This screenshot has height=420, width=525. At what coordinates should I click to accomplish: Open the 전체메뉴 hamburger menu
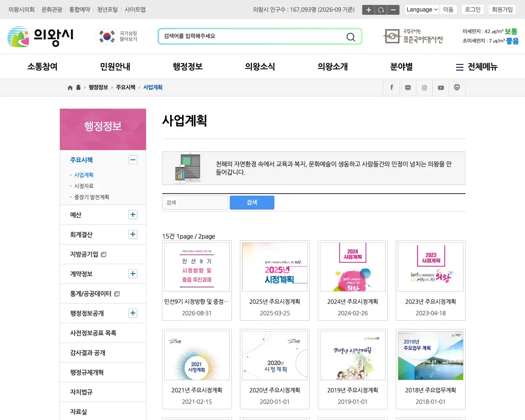[x=477, y=67]
